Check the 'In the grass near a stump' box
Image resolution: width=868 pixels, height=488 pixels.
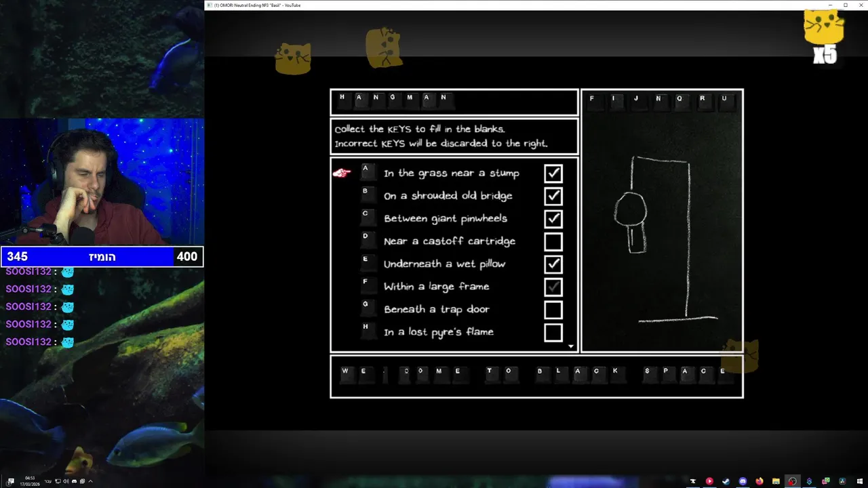pyautogui.click(x=553, y=174)
